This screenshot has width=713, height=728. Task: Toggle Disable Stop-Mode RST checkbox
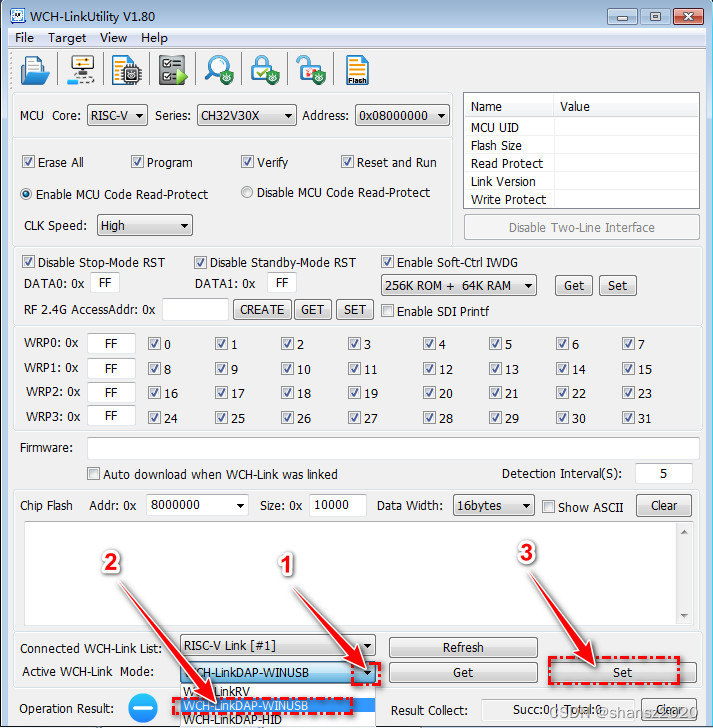tap(28, 262)
